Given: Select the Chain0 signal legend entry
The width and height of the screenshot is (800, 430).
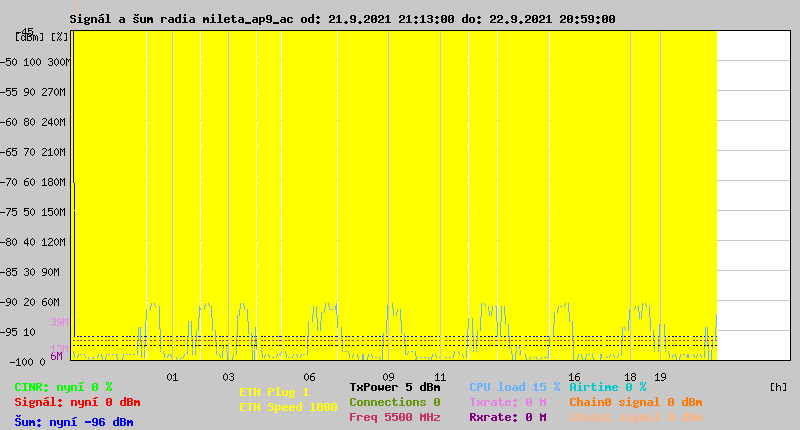Looking at the screenshot, I should pyautogui.click(x=635, y=402).
